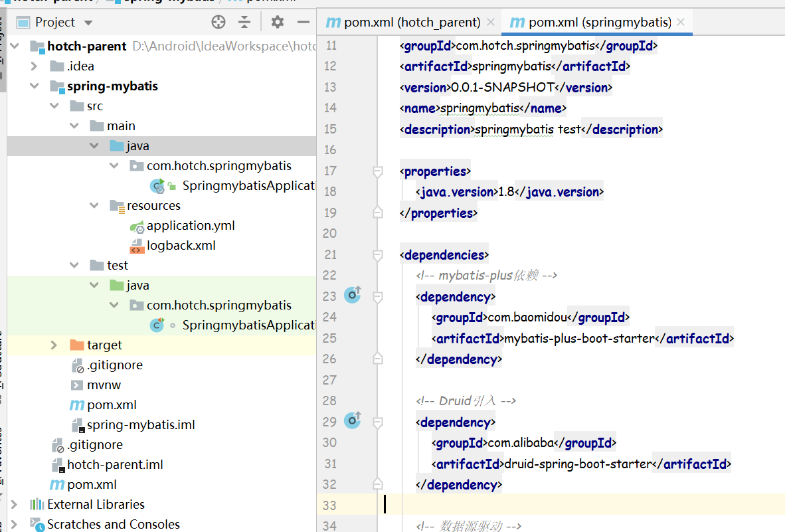
Task: Open the mvnw file
Action: pos(104,385)
